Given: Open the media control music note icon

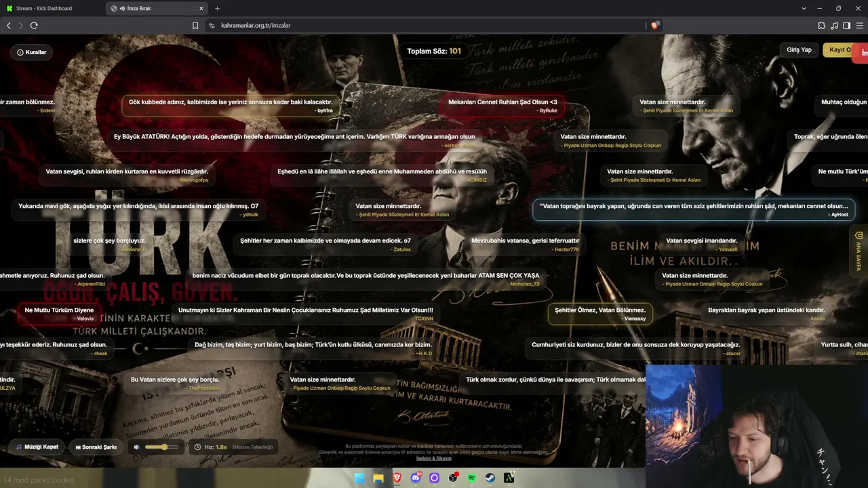Looking at the screenshot, I should (x=834, y=25).
